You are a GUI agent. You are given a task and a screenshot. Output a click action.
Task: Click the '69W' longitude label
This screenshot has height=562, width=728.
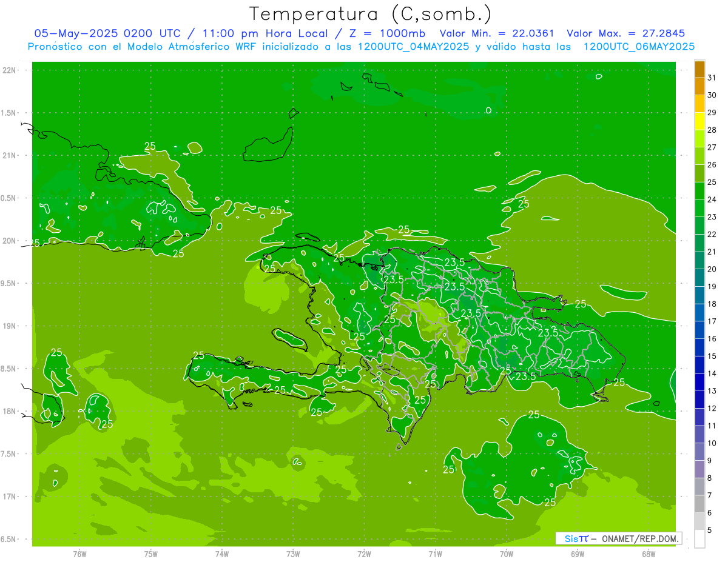coord(578,555)
